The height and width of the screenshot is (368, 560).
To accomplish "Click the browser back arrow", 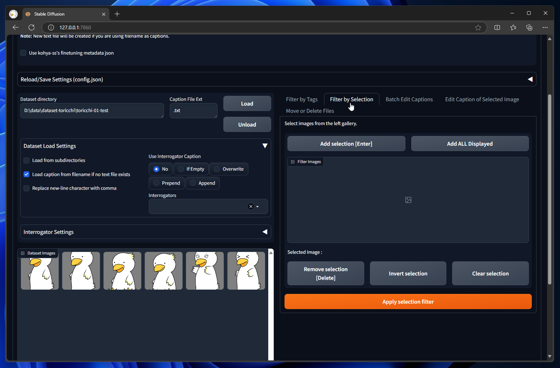I will (x=15, y=28).
